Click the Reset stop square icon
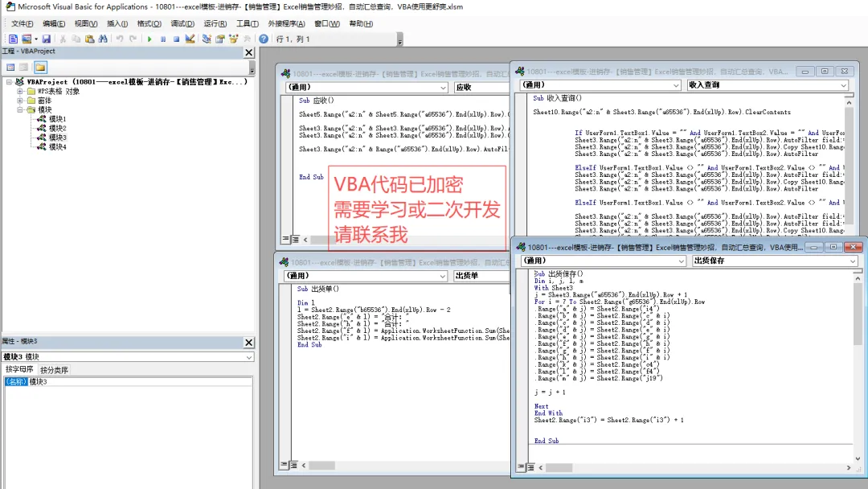The image size is (868, 489). coord(176,39)
